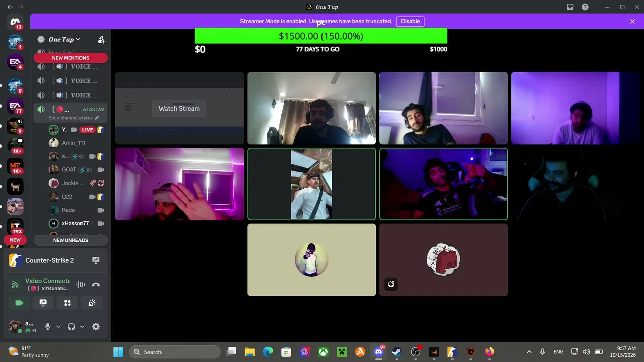Jump to New Mentions
This screenshot has width=644, height=362.
point(70,58)
